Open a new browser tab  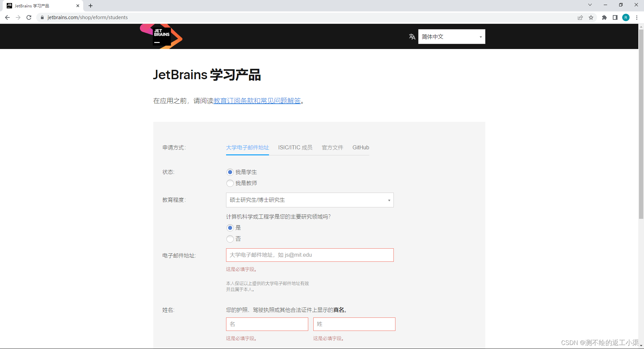coord(91,6)
